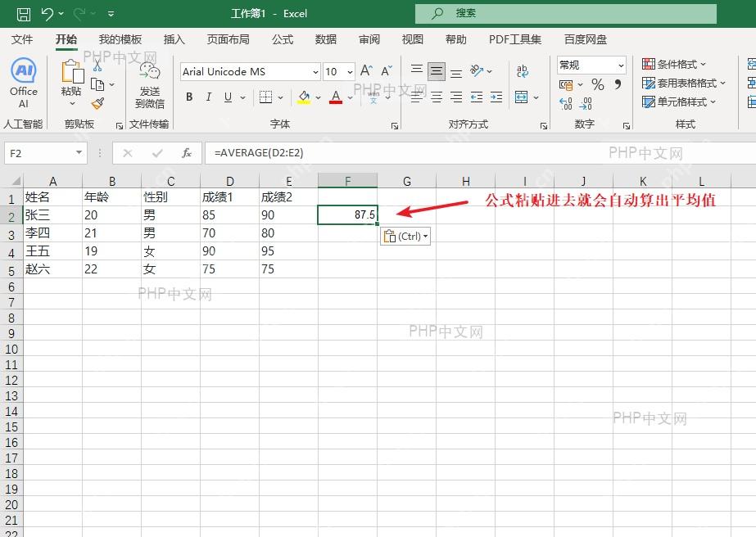Switch to the 数据 tab
This screenshot has width=756, height=537.
tap(325, 39)
